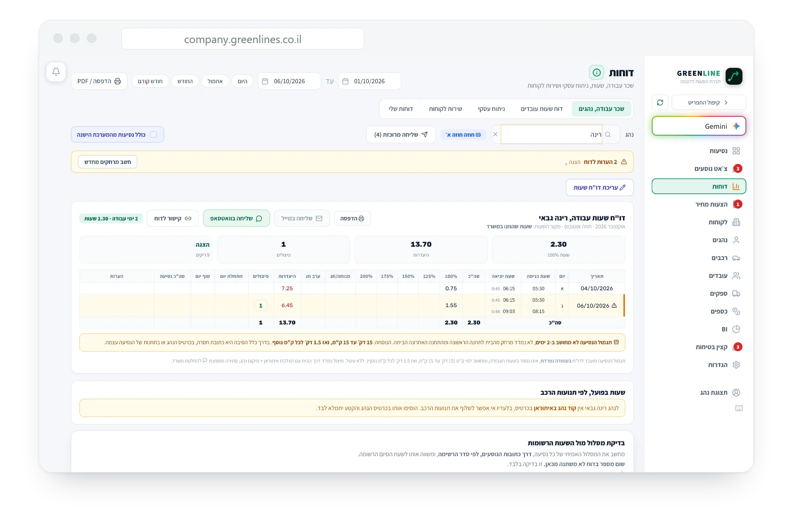Click the חודש קודם quick range
The height and width of the screenshot is (532, 793).
[x=150, y=81]
